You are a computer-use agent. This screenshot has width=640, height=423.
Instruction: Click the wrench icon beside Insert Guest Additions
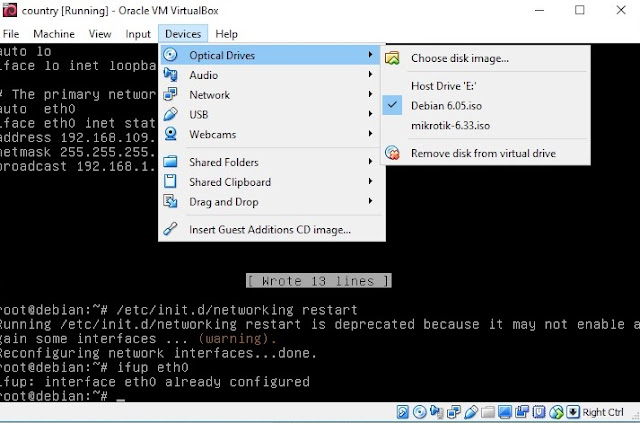tap(170, 229)
